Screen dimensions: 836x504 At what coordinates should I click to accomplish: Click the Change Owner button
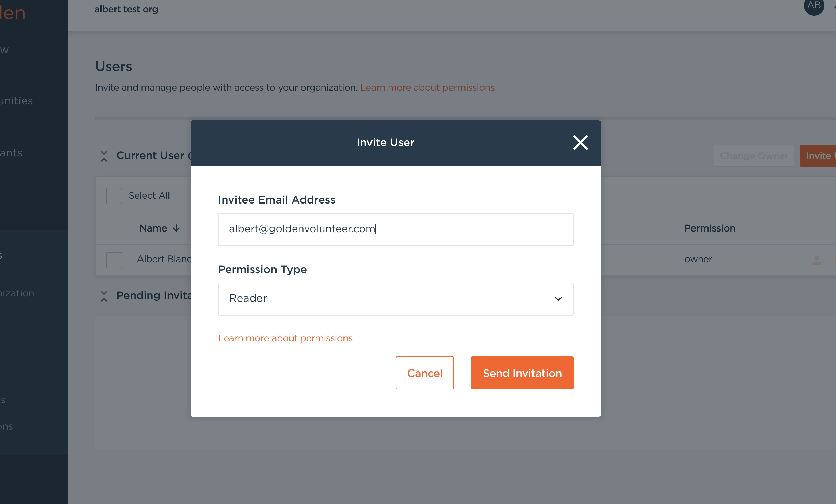click(x=754, y=156)
